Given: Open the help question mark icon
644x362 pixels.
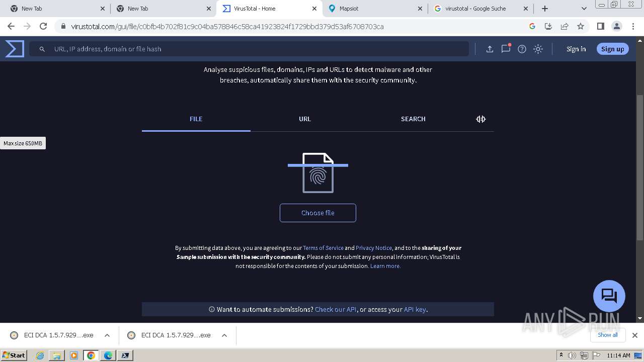Looking at the screenshot, I should pyautogui.click(x=522, y=49).
